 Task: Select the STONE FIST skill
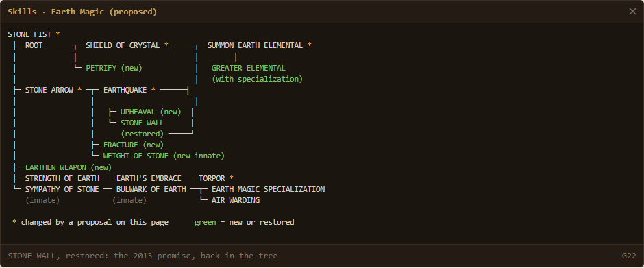pyautogui.click(x=29, y=34)
